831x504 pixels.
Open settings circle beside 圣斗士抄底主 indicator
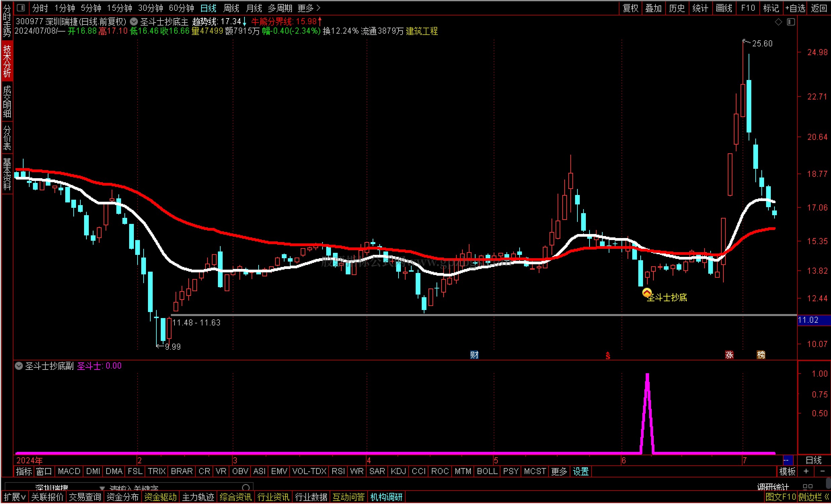pos(134,22)
